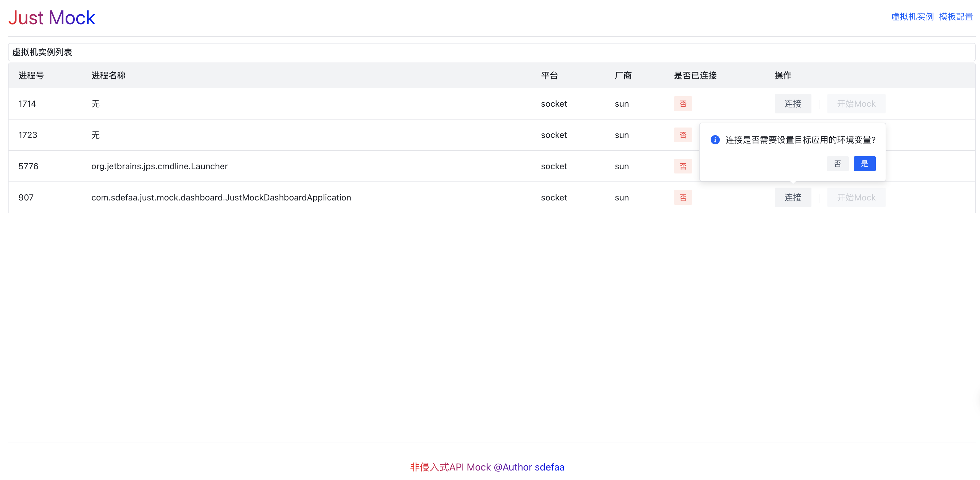This screenshot has width=980, height=480.
Task: Click the 否 status tag for process 1723
Action: tap(683, 135)
